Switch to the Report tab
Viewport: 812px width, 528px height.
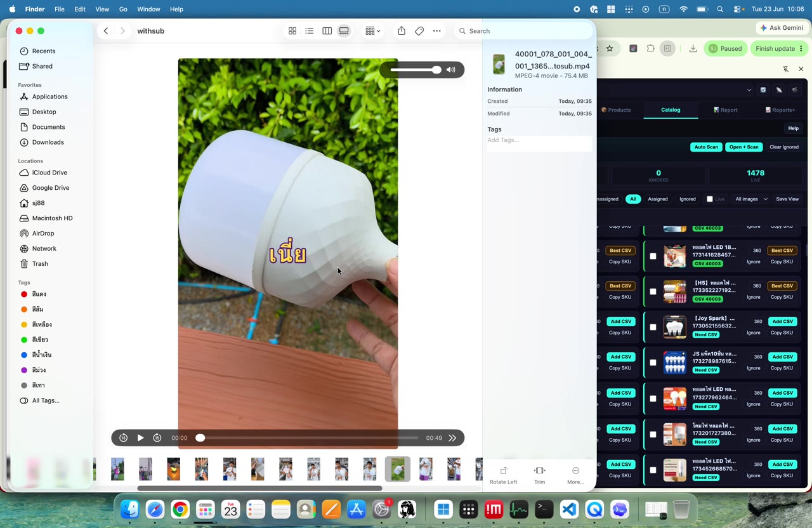click(725, 110)
